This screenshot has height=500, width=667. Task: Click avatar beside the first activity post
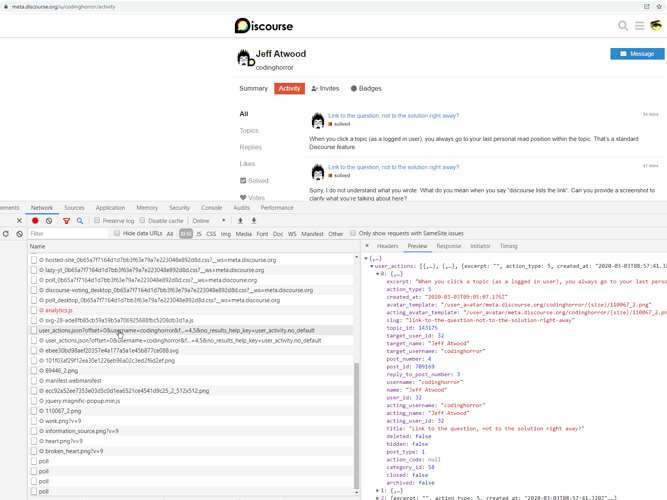pyautogui.click(x=318, y=121)
